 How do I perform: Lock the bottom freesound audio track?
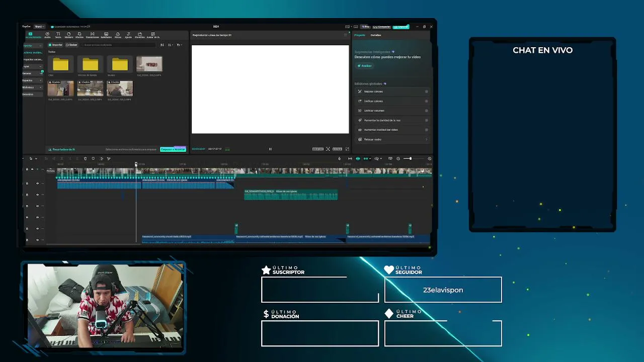(x=27, y=239)
